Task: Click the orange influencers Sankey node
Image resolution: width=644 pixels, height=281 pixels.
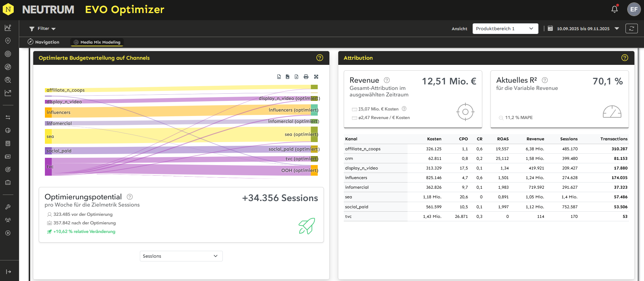Action: 48,113
